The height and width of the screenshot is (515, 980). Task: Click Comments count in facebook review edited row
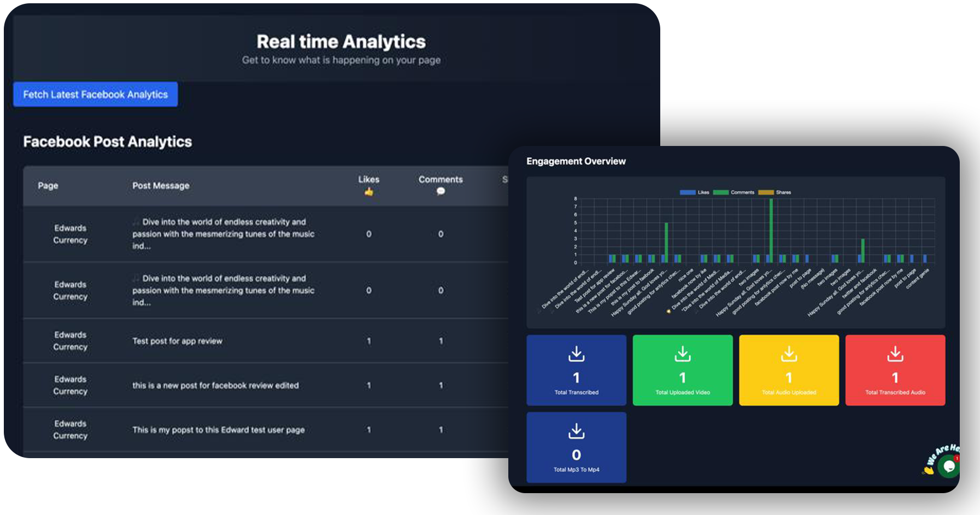tap(441, 385)
